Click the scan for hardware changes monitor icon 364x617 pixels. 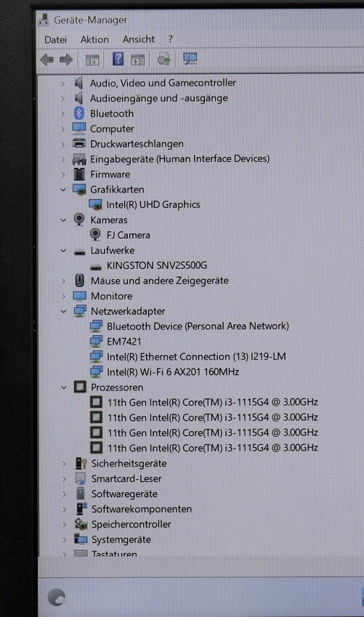click(190, 59)
